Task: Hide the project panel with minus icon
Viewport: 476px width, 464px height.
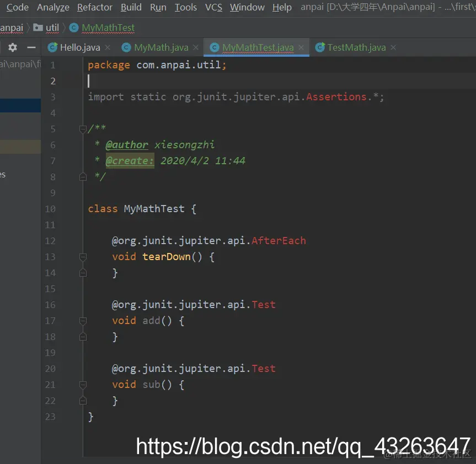Action: pos(31,47)
